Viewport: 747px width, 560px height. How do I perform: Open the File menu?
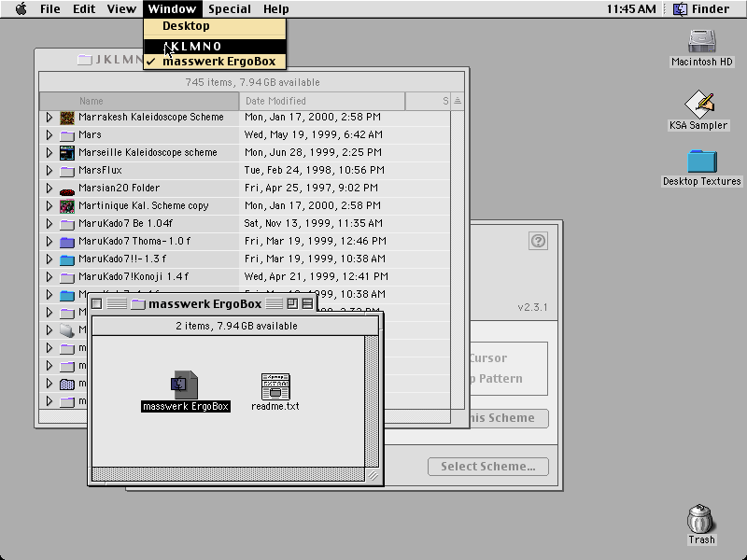pyautogui.click(x=50, y=8)
